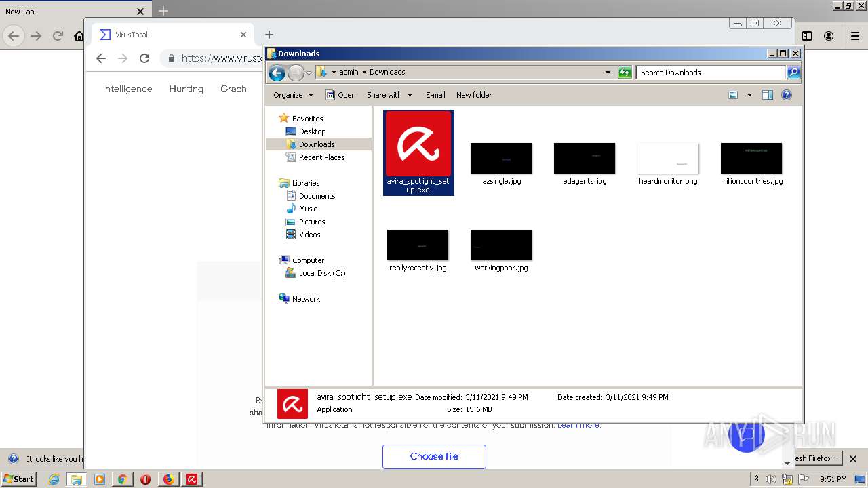The width and height of the screenshot is (868, 488).
Task: Show hidden tray icons arrow
Action: point(756,479)
